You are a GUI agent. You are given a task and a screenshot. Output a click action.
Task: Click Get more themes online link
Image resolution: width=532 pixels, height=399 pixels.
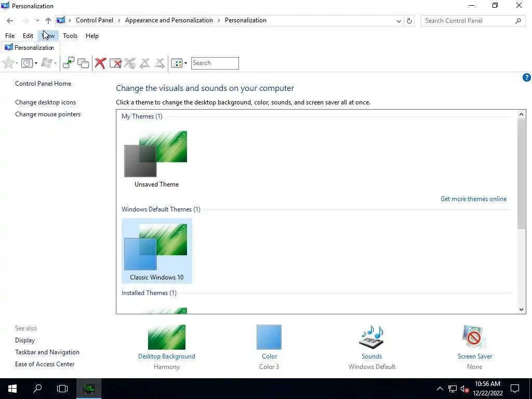click(473, 199)
